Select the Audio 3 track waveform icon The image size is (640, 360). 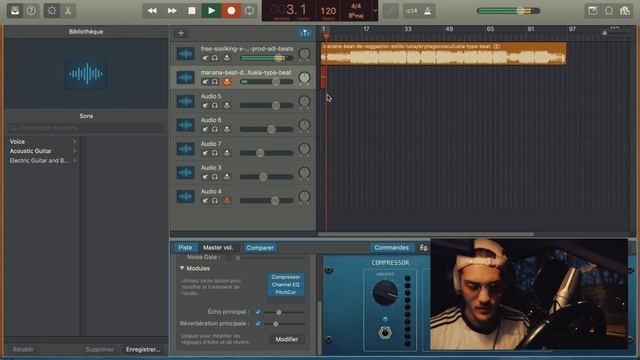[x=186, y=173]
